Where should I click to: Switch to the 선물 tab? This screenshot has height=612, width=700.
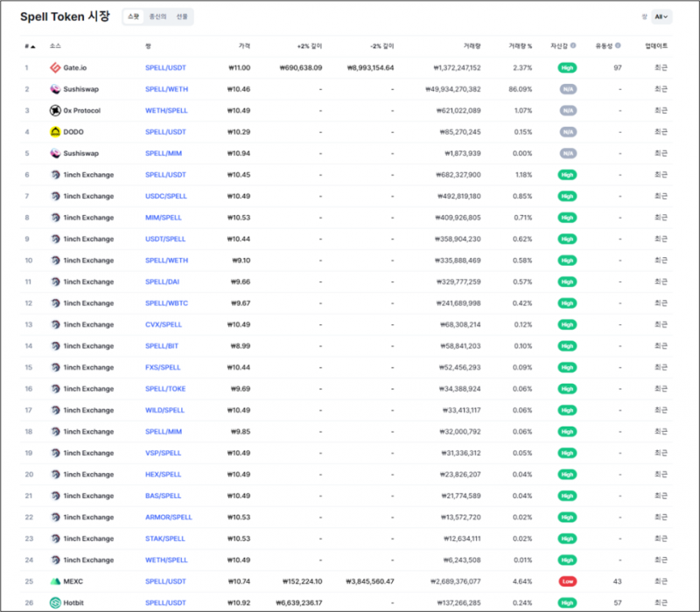[181, 16]
